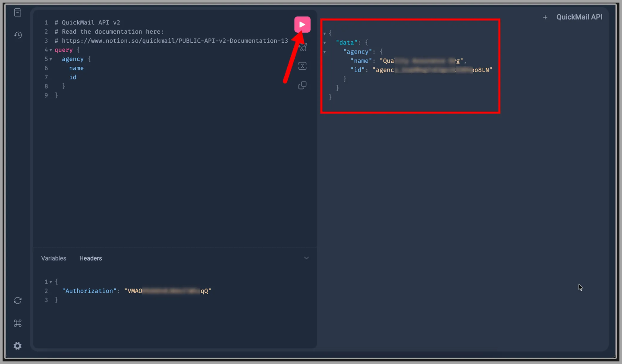Click the agency name value starting Qua
This screenshot has width=622, height=364.
421,61
